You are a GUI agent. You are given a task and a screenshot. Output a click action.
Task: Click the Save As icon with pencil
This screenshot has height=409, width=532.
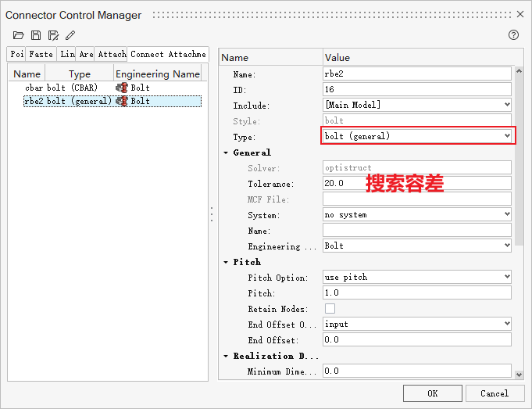point(53,35)
